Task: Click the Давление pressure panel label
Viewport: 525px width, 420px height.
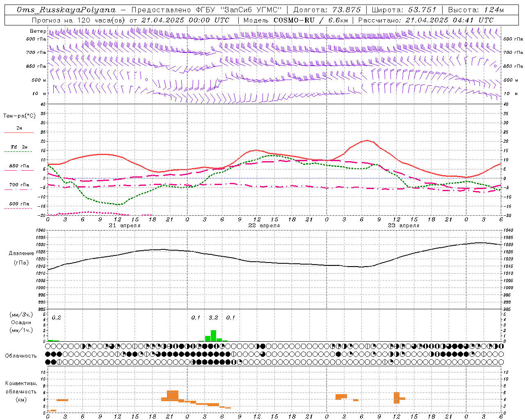Action: pos(21,253)
